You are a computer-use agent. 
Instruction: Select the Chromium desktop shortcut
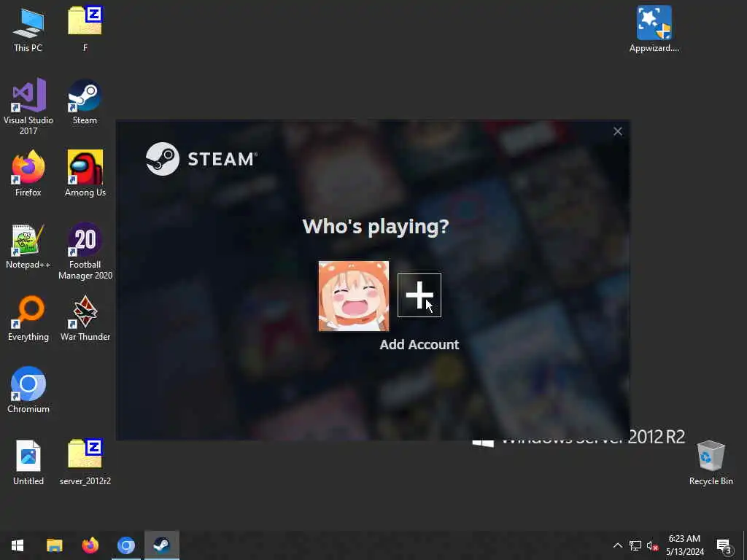coord(28,390)
